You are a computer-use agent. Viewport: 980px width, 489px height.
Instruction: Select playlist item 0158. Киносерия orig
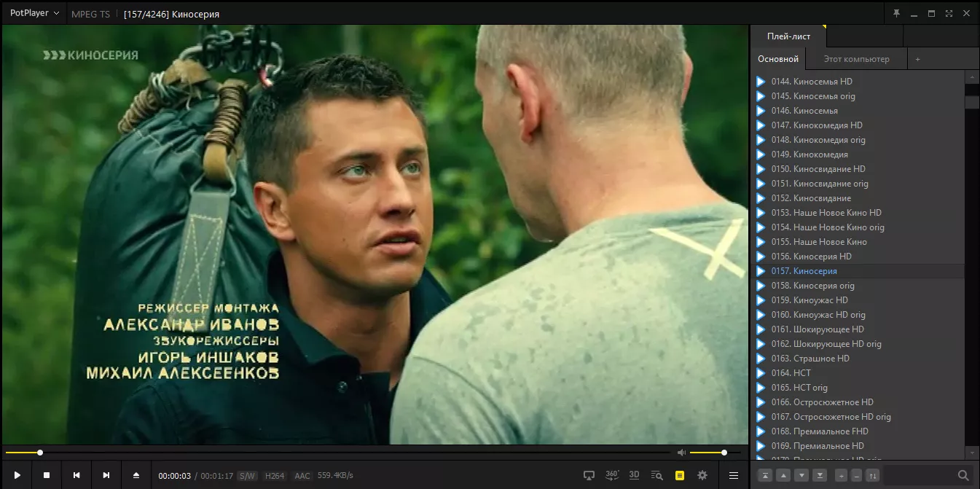tap(858, 286)
